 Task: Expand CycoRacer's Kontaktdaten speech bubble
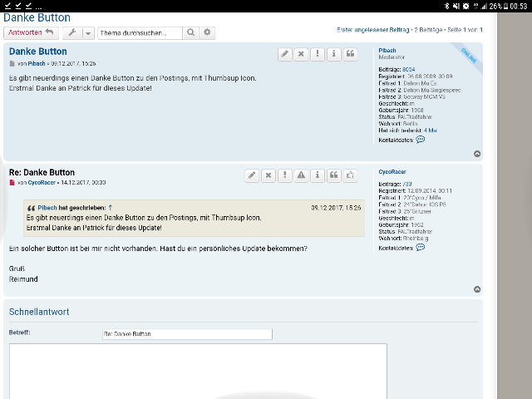click(x=420, y=248)
